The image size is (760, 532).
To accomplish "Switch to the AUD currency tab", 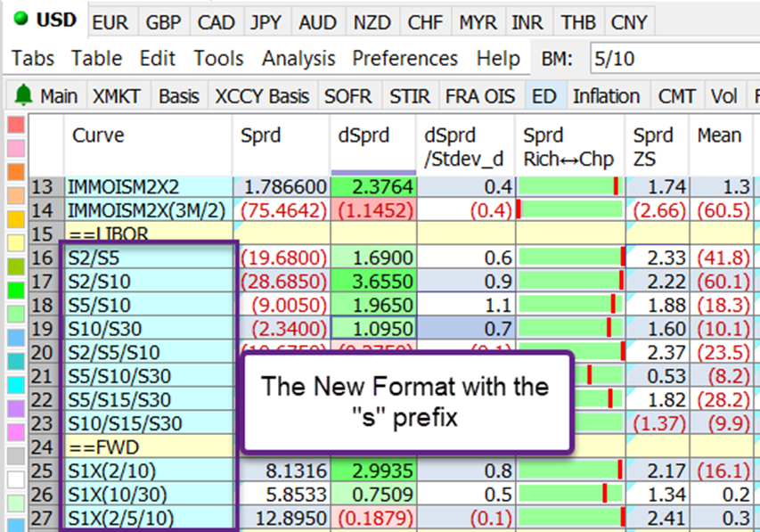I will tap(317, 22).
